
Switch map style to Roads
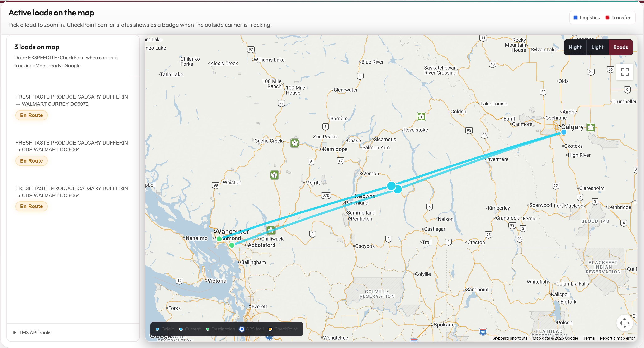pyautogui.click(x=620, y=47)
